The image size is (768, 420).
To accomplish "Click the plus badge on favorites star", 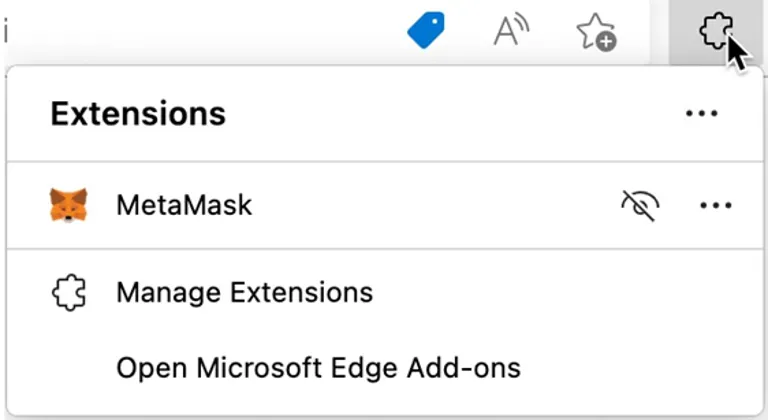I will coord(607,42).
